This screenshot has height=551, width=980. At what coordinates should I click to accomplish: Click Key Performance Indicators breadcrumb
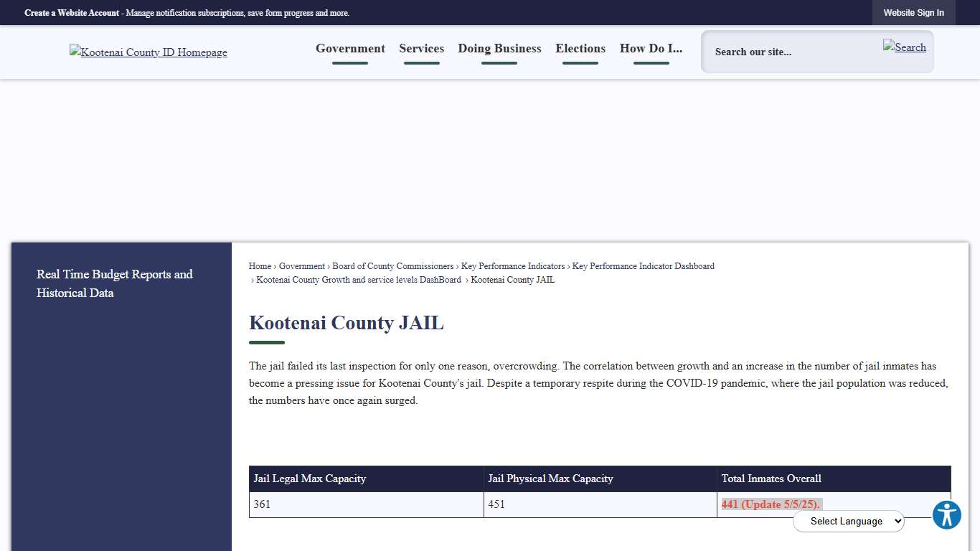512,266
